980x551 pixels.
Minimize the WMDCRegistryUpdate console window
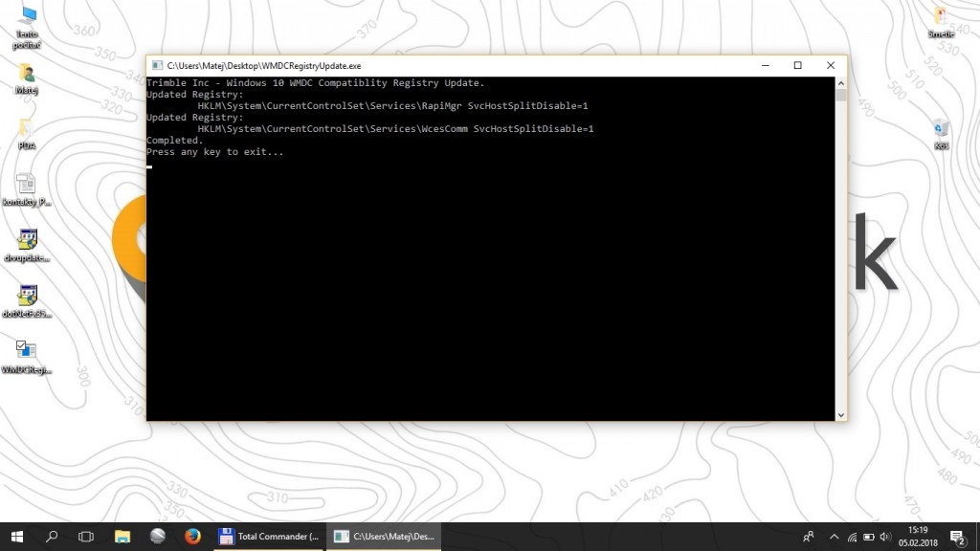(x=765, y=66)
